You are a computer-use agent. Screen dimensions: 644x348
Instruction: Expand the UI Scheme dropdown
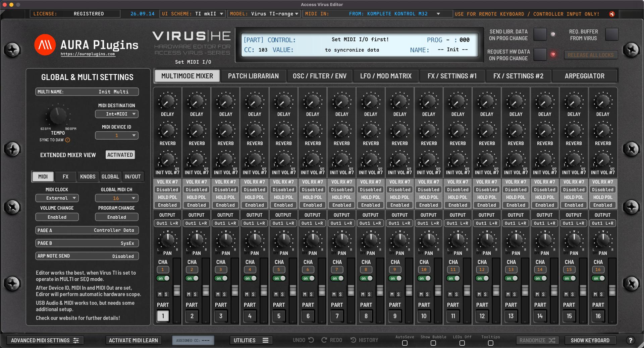pos(193,14)
